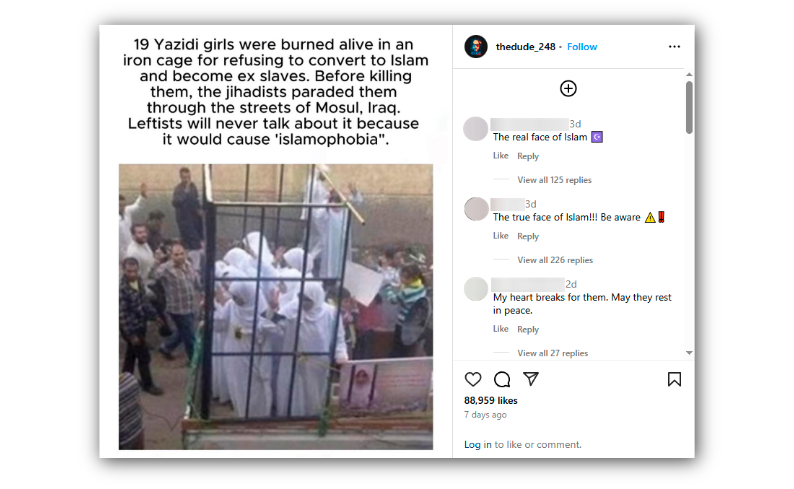
Task: Click the Log in link
Action: pyautogui.click(x=478, y=444)
